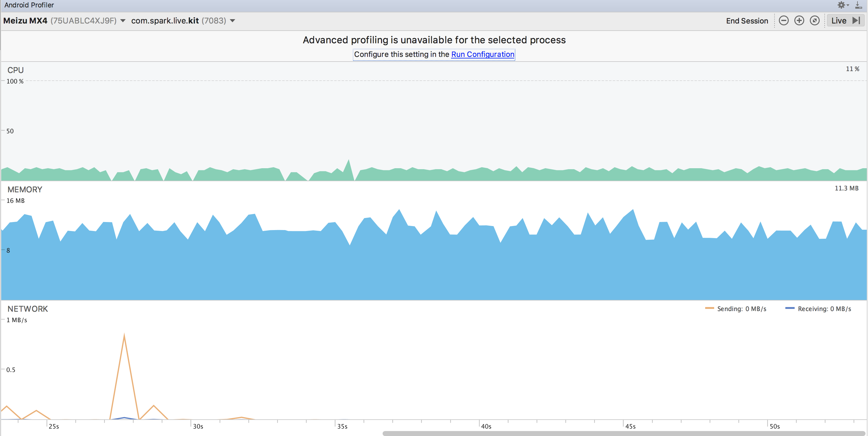Click the orange Sending legend marker
The height and width of the screenshot is (436, 868).
pyautogui.click(x=709, y=308)
